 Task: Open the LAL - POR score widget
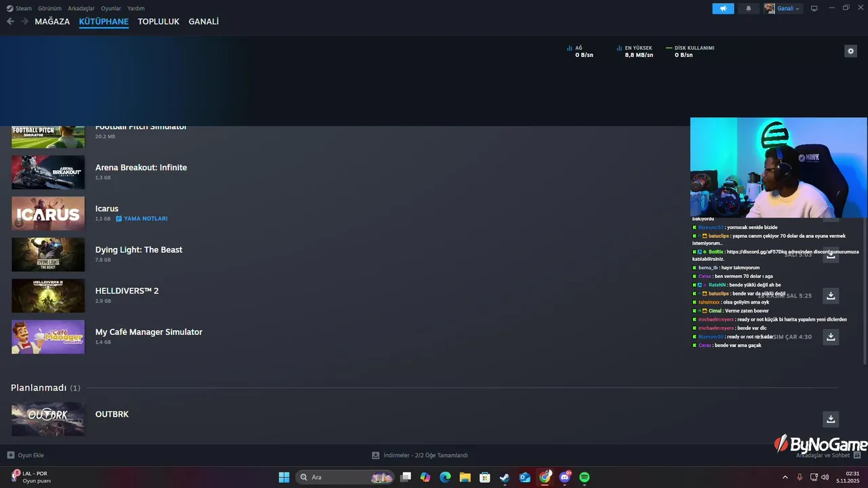tap(31, 477)
